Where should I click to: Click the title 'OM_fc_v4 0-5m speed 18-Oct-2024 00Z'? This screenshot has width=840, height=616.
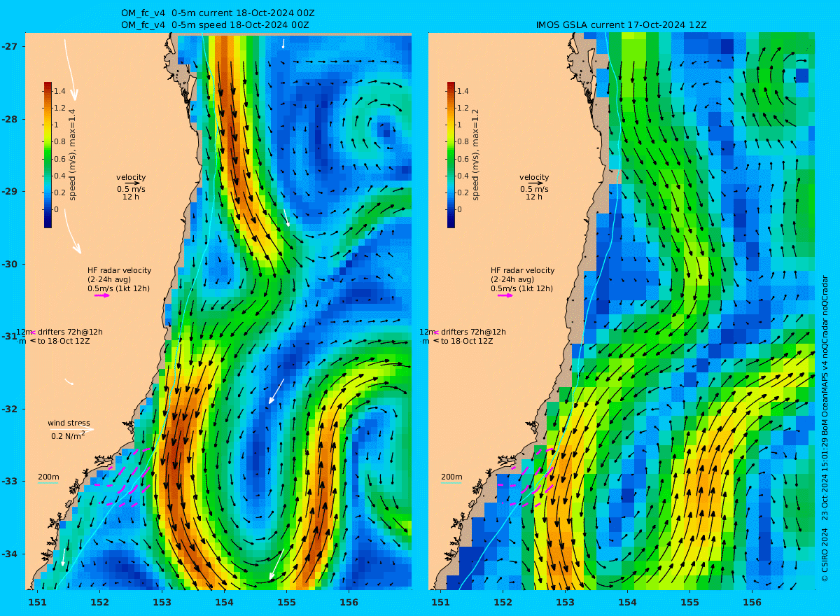[215, 24]
